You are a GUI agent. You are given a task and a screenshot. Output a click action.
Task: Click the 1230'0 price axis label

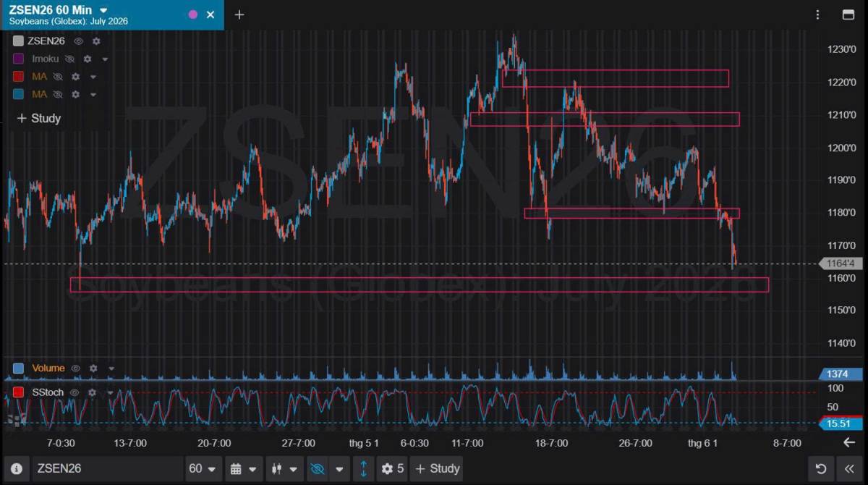842,49
